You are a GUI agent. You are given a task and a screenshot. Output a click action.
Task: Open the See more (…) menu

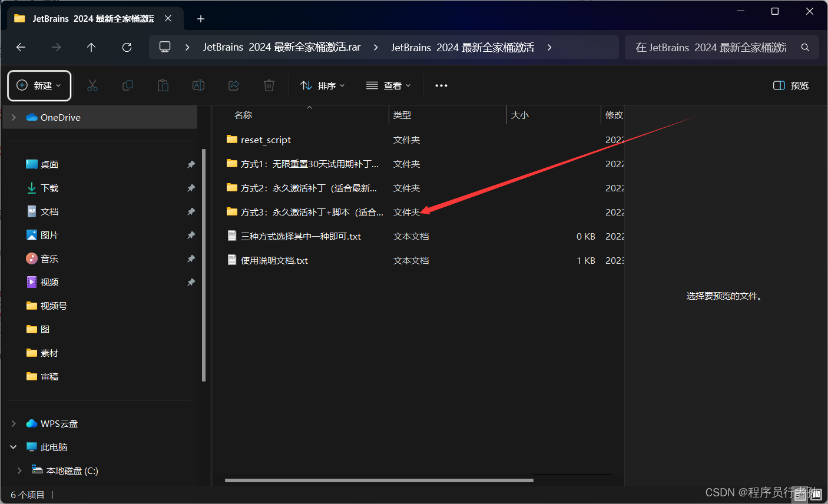[441, 85]
